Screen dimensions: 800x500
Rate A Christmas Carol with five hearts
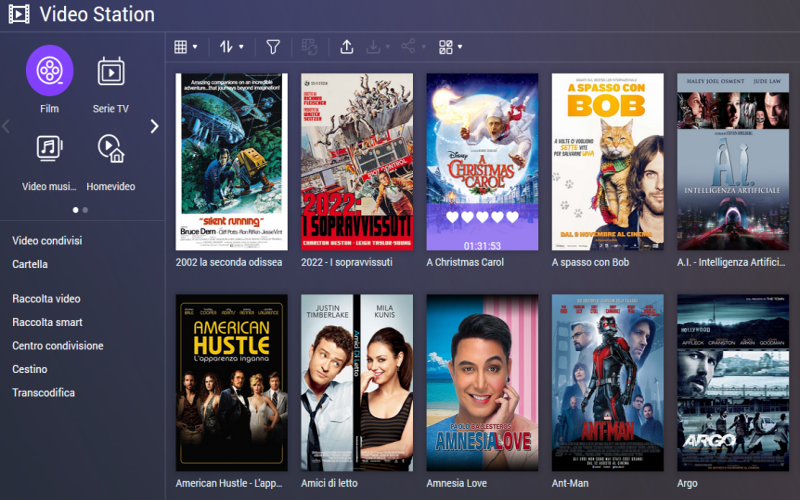(x=513, y=217)
